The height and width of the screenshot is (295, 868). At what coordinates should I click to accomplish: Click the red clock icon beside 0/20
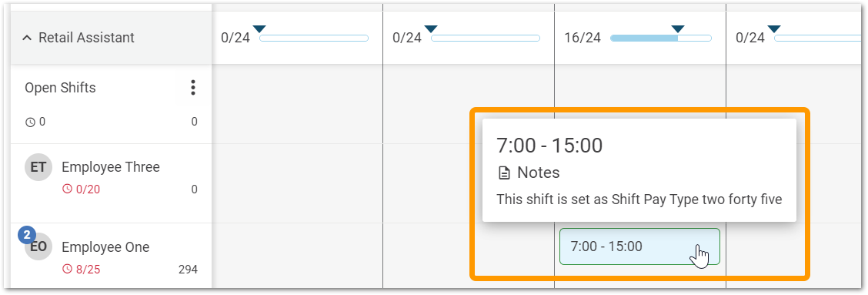(67, 189)
